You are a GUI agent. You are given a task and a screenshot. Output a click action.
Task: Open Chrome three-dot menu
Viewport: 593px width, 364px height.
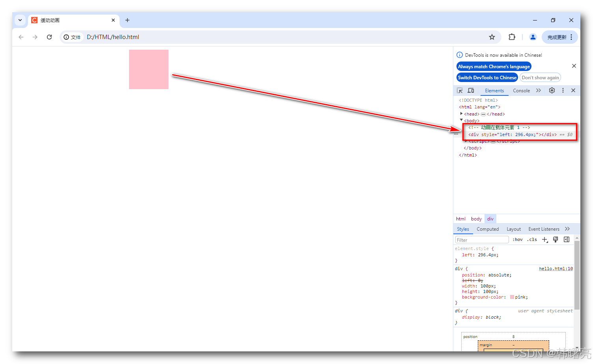pos(571,37)
